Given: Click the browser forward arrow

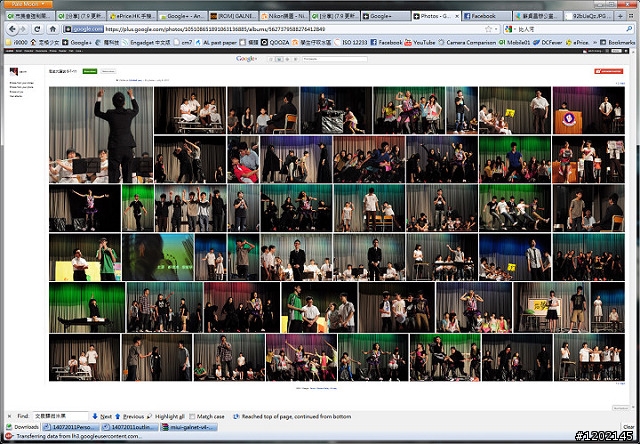Looking at the screenshot, I should (x=22, y=29).
